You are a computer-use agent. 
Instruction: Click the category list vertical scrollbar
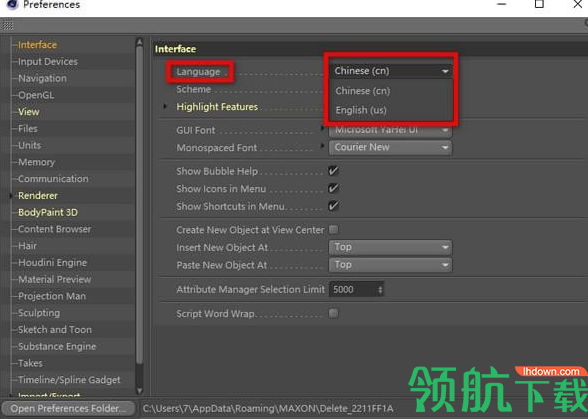(x=140, y=205)
